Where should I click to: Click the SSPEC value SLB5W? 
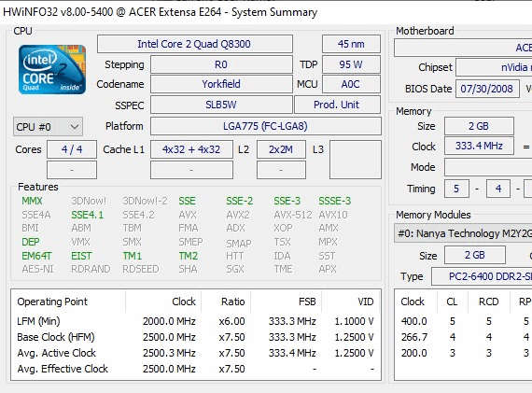221,105
